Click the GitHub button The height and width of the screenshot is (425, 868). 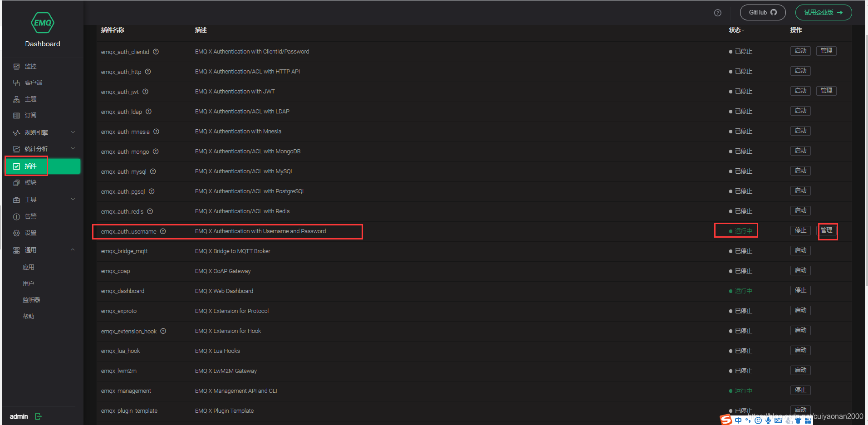coord(763,12)
